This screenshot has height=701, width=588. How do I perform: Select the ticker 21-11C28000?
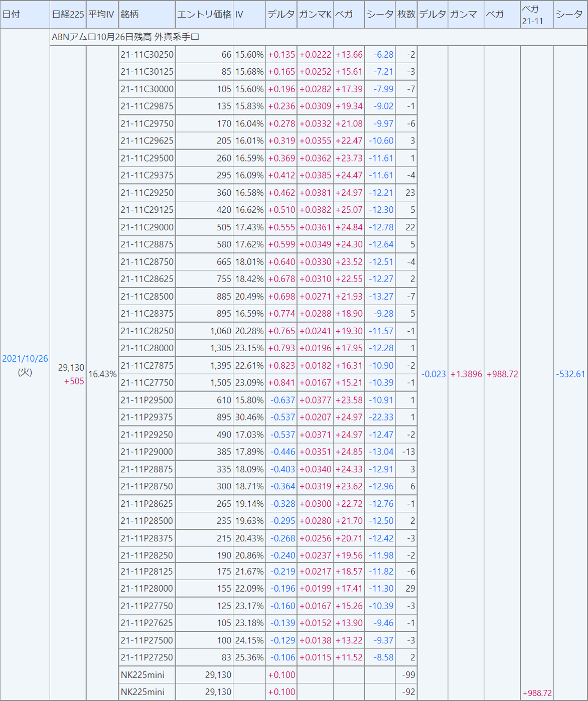147,349
